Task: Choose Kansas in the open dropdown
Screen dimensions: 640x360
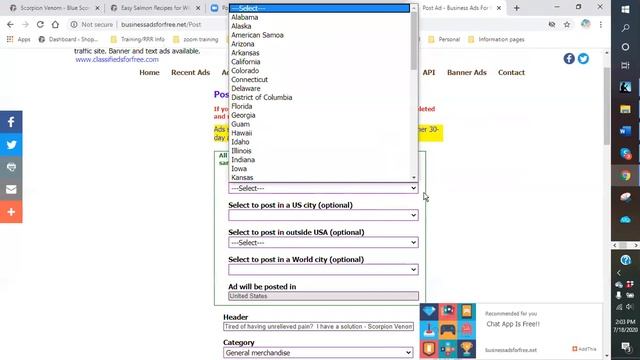Action: click(x=320, y=178)
